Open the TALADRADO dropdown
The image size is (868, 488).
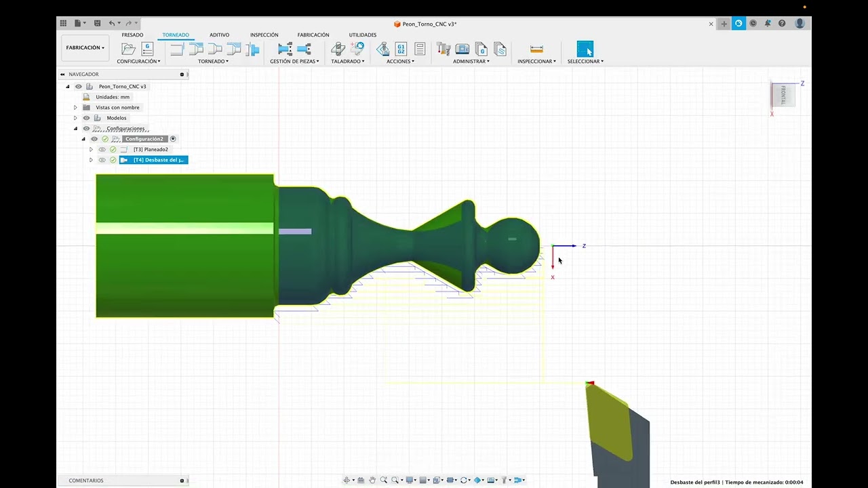[348, 61]
